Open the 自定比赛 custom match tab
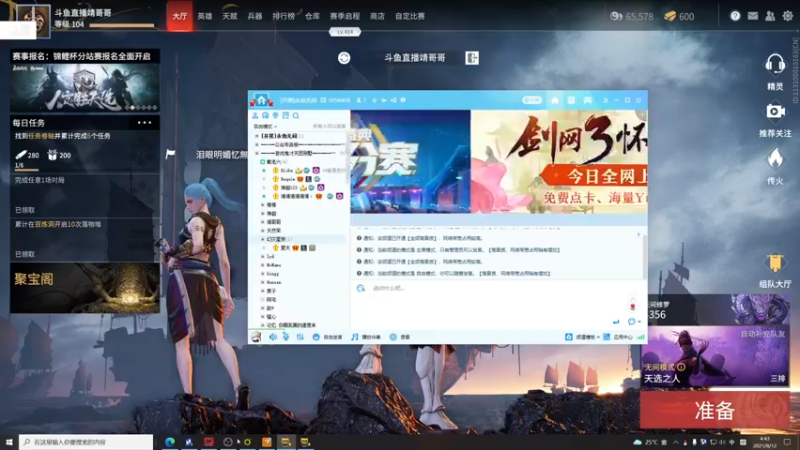The height and width of the screenshot is (450, 800). (410, 16)
